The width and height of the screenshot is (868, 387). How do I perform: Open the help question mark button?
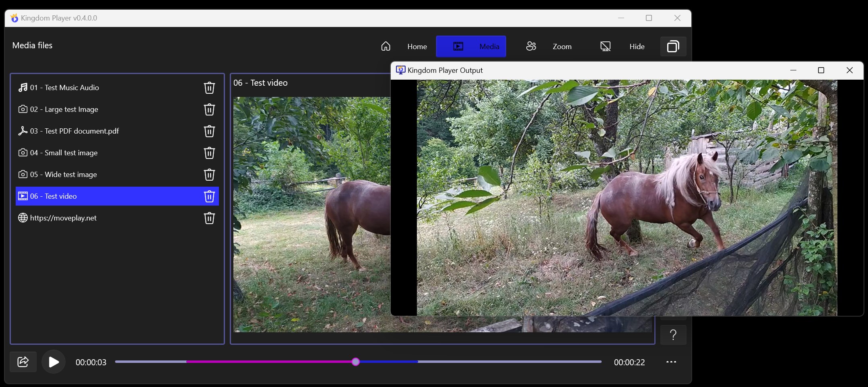pos(673,335)
